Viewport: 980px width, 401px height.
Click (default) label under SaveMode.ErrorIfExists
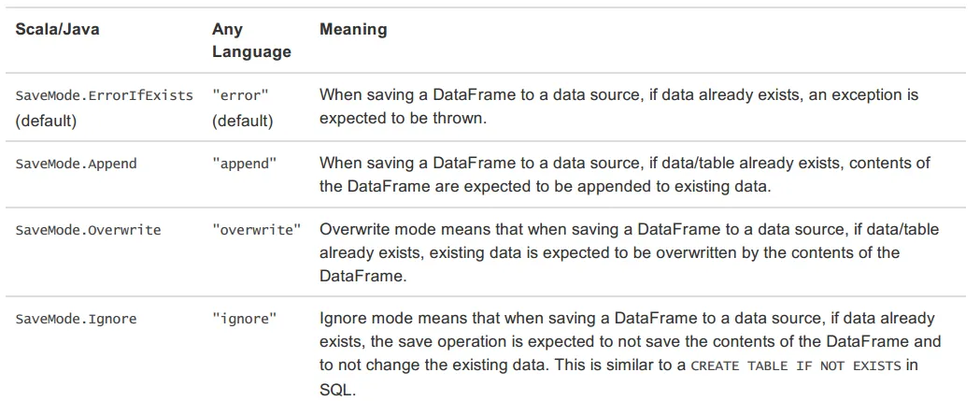47,121
